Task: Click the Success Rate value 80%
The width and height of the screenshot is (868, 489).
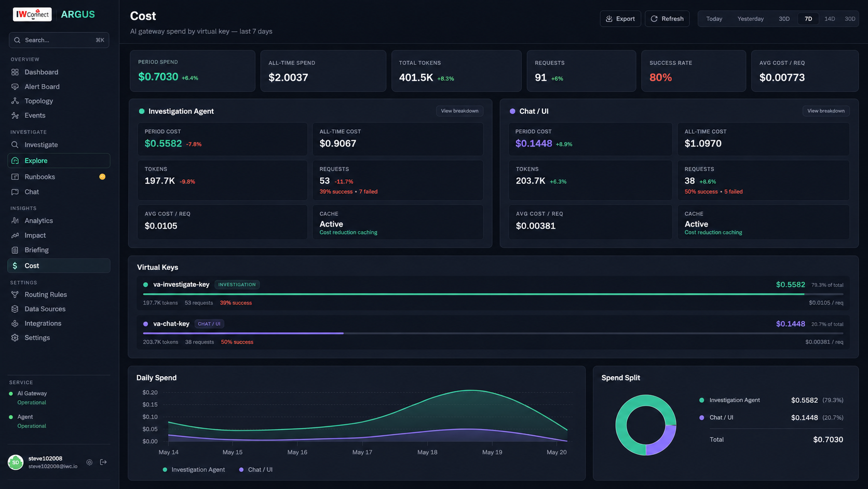Action: 660,77
